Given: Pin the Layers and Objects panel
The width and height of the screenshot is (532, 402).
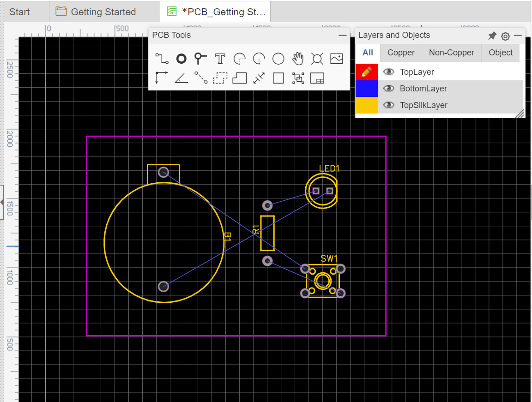Looking at the screenshot, I should (492, 36).
